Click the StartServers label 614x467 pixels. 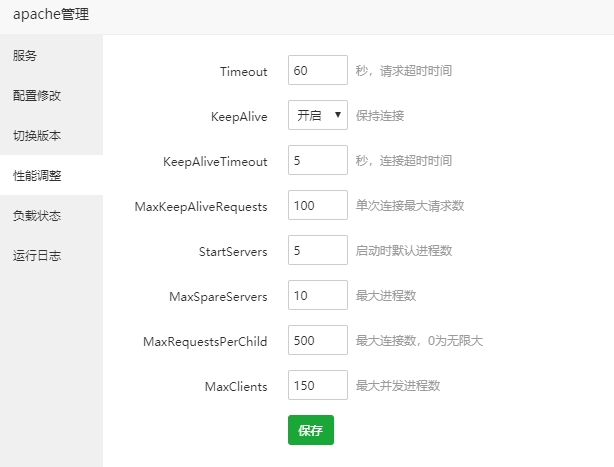233,252
